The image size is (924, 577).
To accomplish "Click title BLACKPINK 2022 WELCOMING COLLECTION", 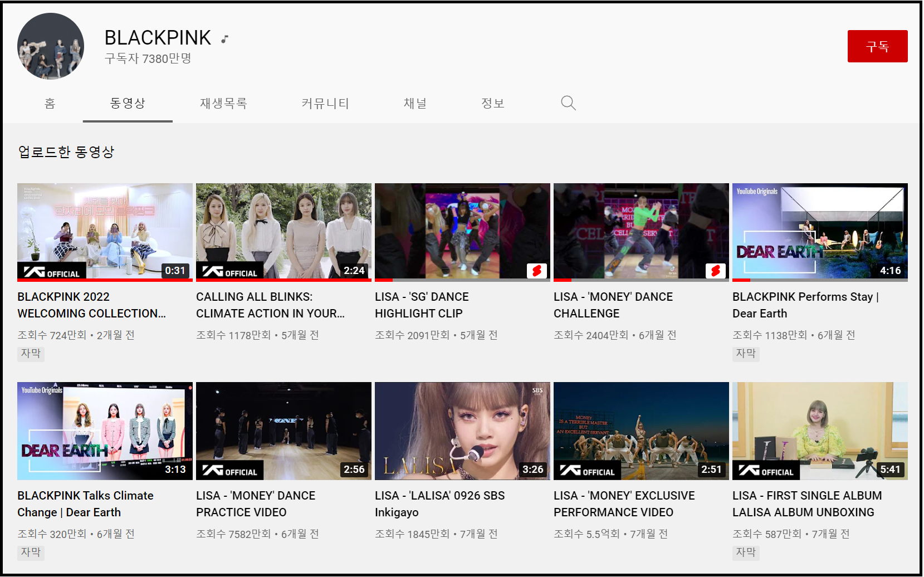I will pos(92,305).
